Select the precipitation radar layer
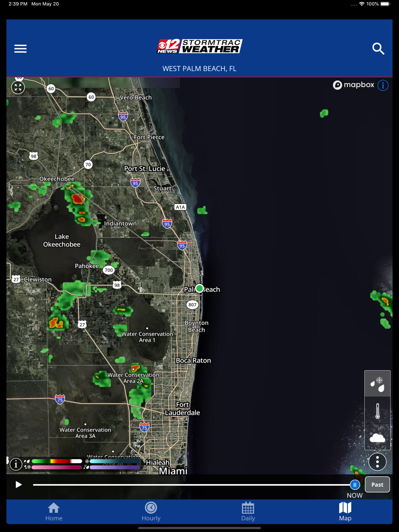This screenshot has height=532, width=399. (x=377, y=384)
